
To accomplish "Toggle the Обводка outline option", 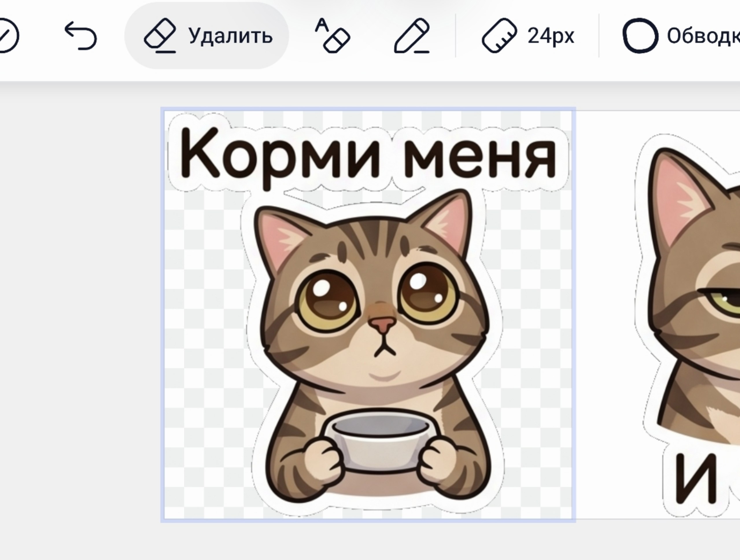I will click(x=681, y=36).
